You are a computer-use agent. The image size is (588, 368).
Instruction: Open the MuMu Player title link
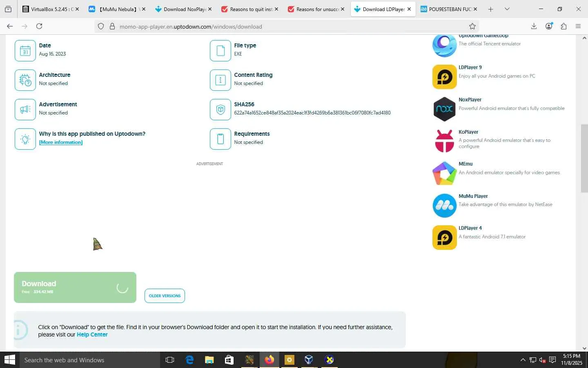point(473,196)
